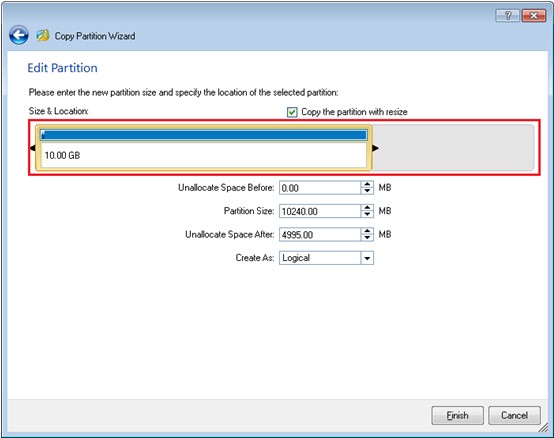Focus the Unallocate Space After field
Image resolution: width=554 pixels, height=438 pixels.
pyautogui.click(x=320, y=235)
